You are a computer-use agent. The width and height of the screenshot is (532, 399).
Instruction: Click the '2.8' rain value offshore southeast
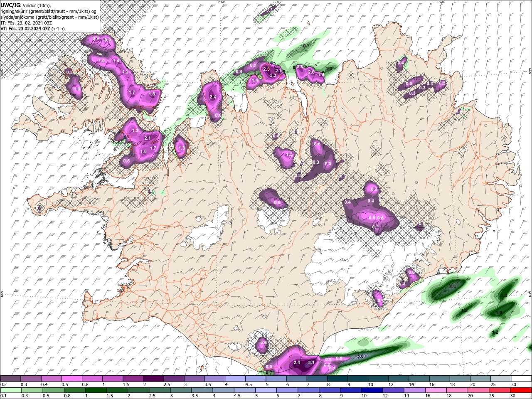pos(453,286)
